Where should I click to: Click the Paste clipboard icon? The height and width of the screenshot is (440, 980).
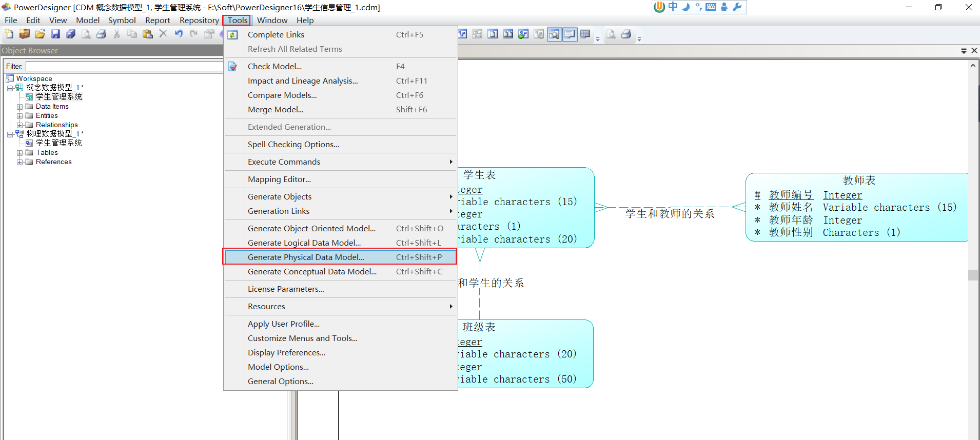pyautogui.click(x=148, y=34)
